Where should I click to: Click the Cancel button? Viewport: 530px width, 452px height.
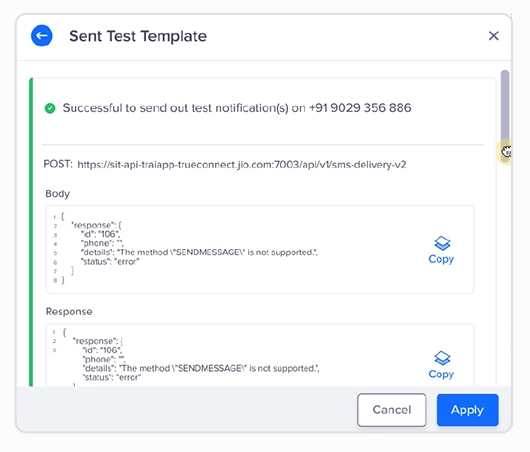coord(391,410)
